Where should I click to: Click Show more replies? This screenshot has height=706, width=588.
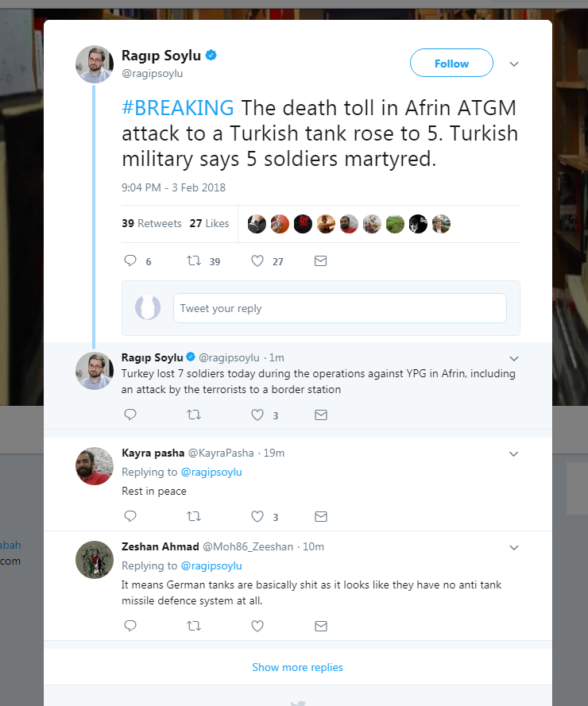click(x=297, y=667)
